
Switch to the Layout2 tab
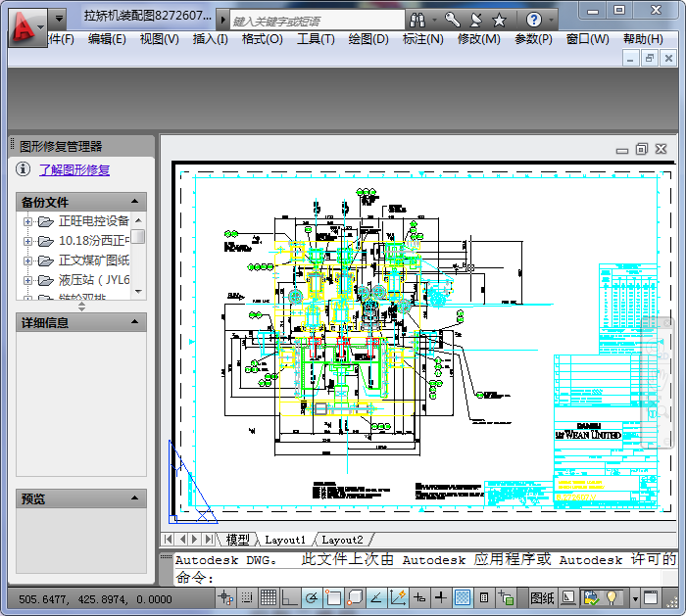(x=342, y=540)
